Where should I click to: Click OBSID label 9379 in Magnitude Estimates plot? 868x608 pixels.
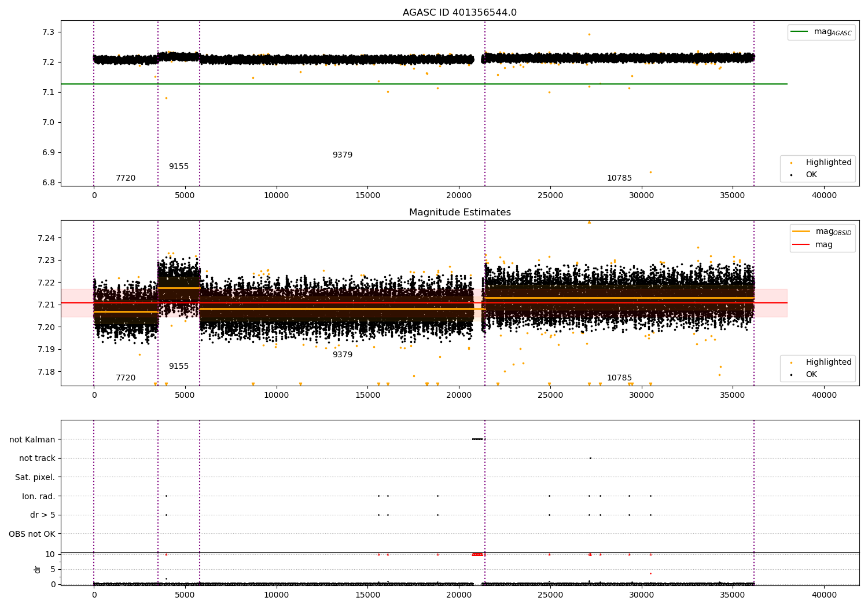click(343, 355)
